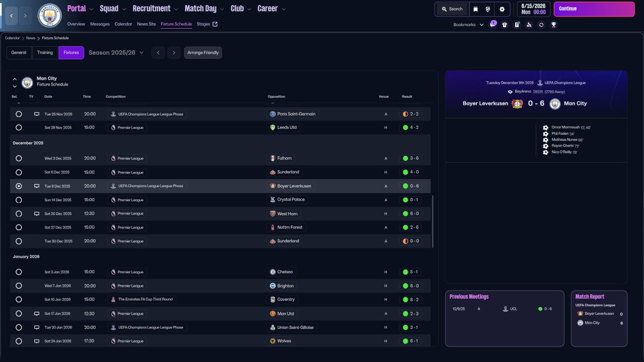Click the external link icon next to Stages

215,24
